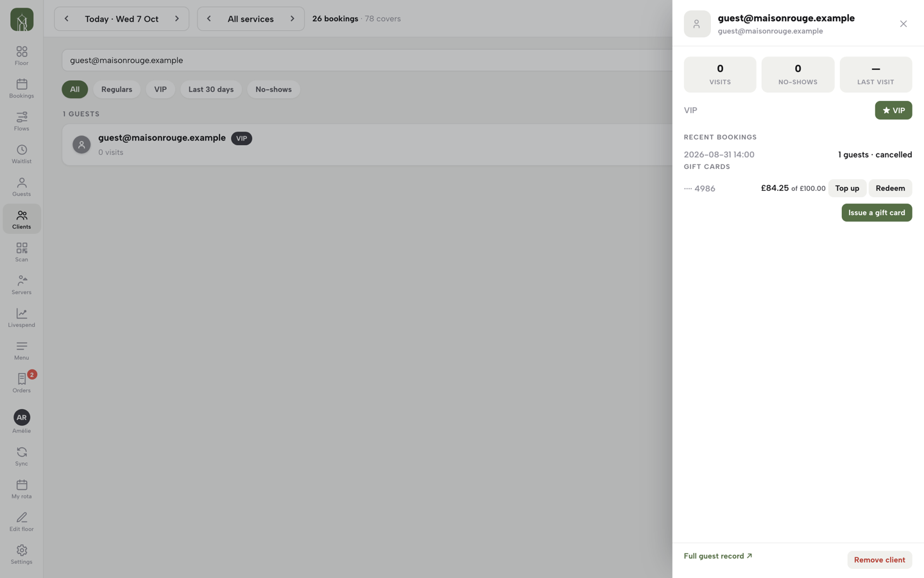Toggle the VIP star status button

(x=893, y=110)
